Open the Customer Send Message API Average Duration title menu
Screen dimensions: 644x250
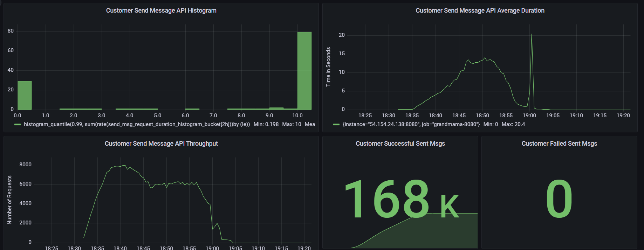click(x=480, y=11)
